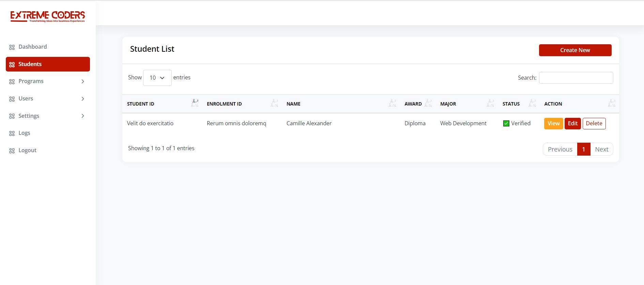Click the Logs grid icon in sidebar
The width and height of the screenshot is (644, 285).
[12, 133]
